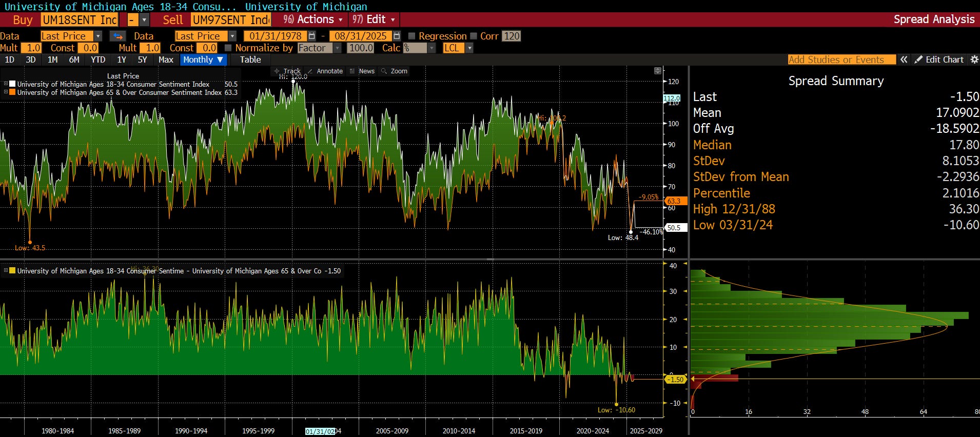980x437 pixels.
Task: Open the end date calendar picker
Action: pos(397,36)
